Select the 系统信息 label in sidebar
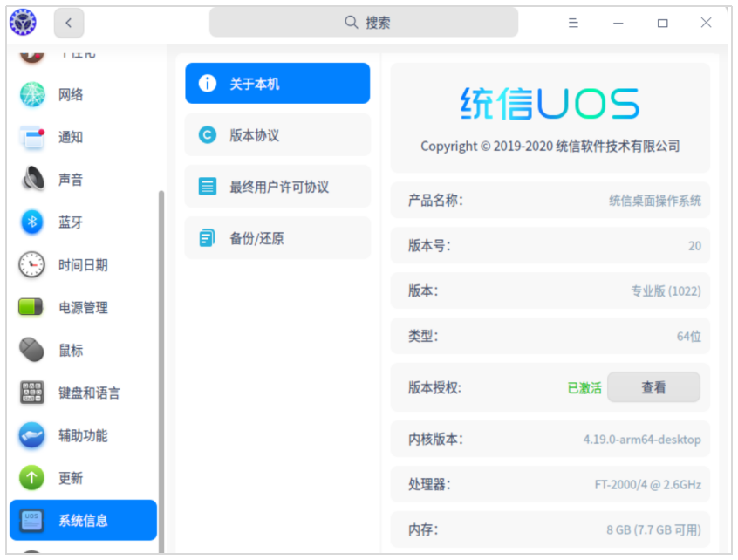This screenshot has height=560, width=738. coord(83,521)
